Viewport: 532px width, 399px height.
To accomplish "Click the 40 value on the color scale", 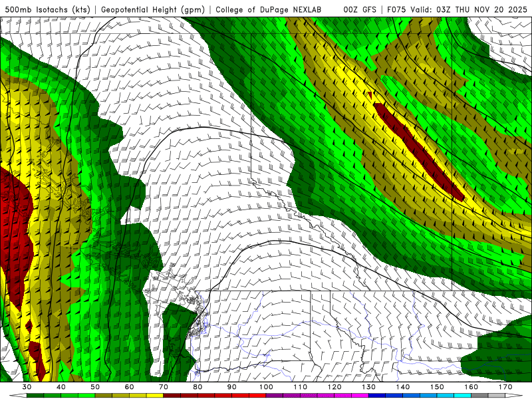I will (61, 387).
